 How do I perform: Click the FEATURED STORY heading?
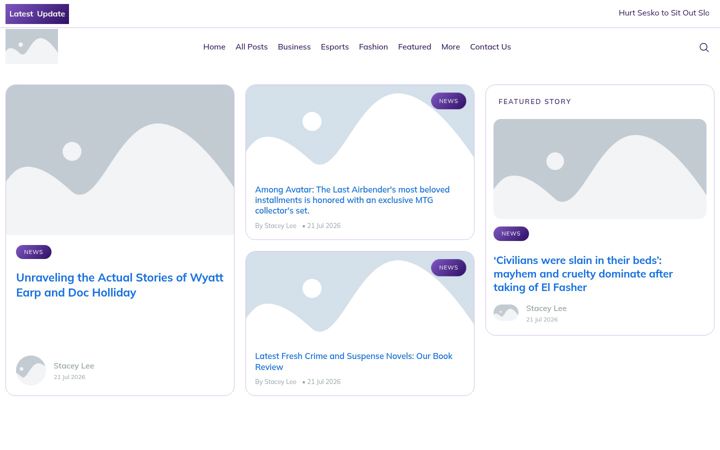pyautogui.click(x=534, y=101)
